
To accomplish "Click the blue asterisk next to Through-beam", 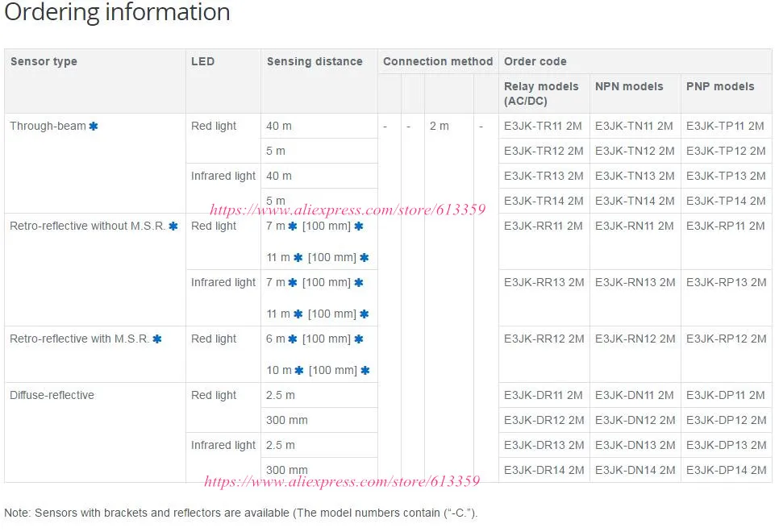I will [94, 127].
